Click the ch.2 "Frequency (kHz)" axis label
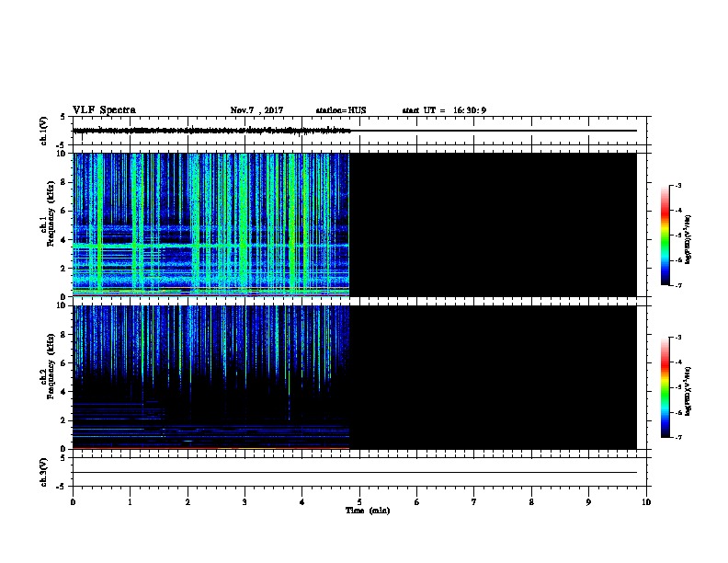 51,366
